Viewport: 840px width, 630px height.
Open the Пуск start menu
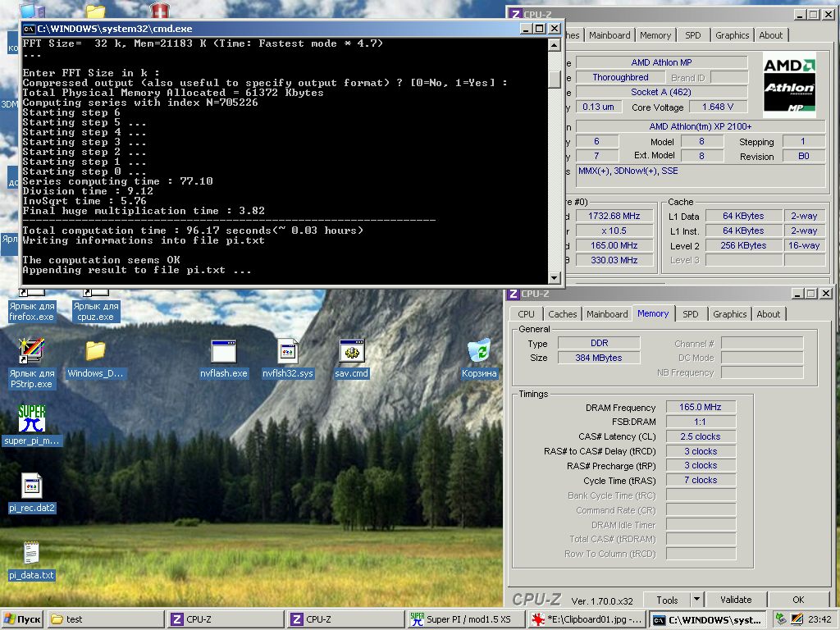point(22,619)
